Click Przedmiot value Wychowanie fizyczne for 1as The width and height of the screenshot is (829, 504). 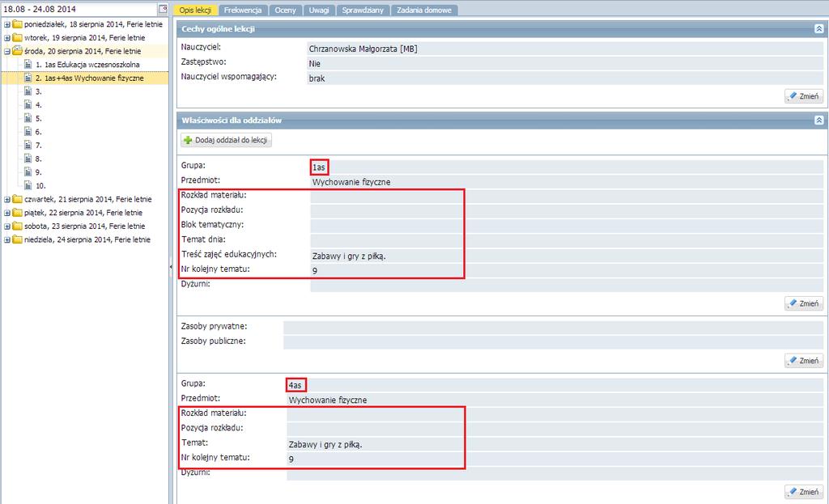pyautogui.click(x=351, y=182)
